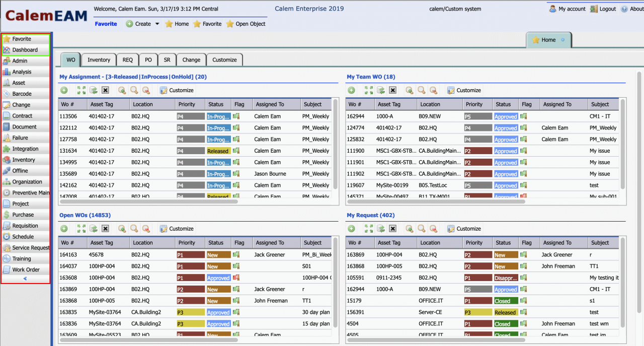Select the Home tab at top right

coord(548,40)
